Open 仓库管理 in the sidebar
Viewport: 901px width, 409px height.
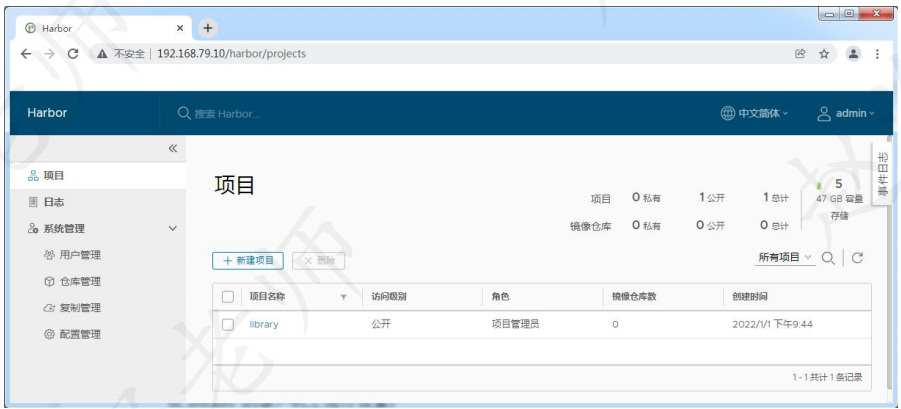pos(73,281)
